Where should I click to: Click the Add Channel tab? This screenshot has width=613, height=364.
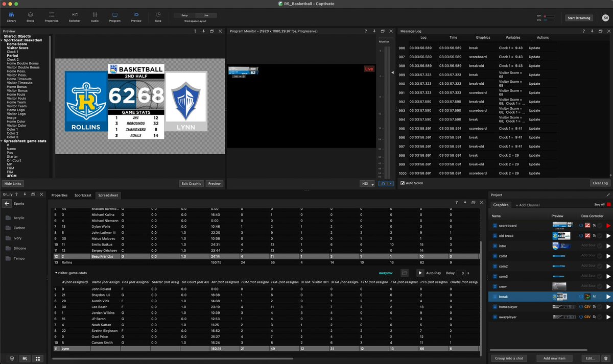(x=528, y=205)
